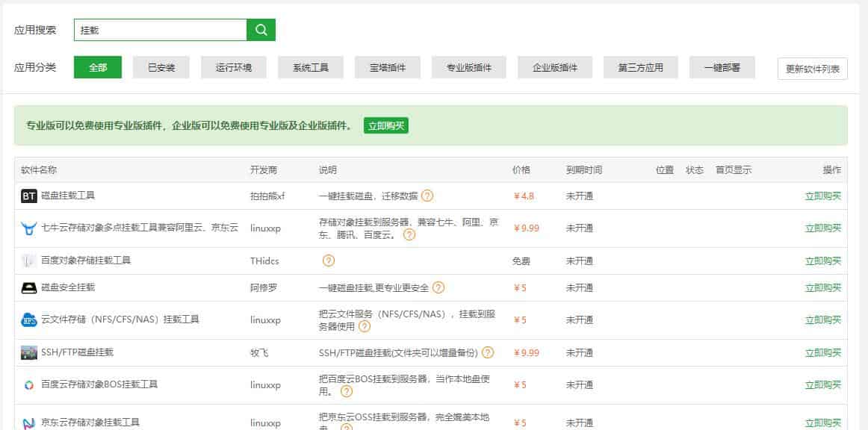Click the SSH/FTP磁盘挂载 thumbnail icon
Screen dimensions: 868x430
[x=29, y=352]
